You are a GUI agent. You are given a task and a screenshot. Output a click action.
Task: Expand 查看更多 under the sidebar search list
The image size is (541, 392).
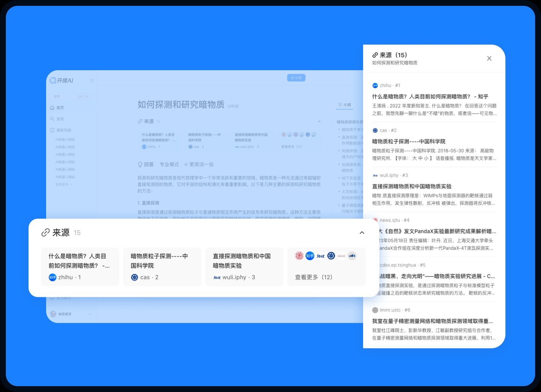pos(64,184)
